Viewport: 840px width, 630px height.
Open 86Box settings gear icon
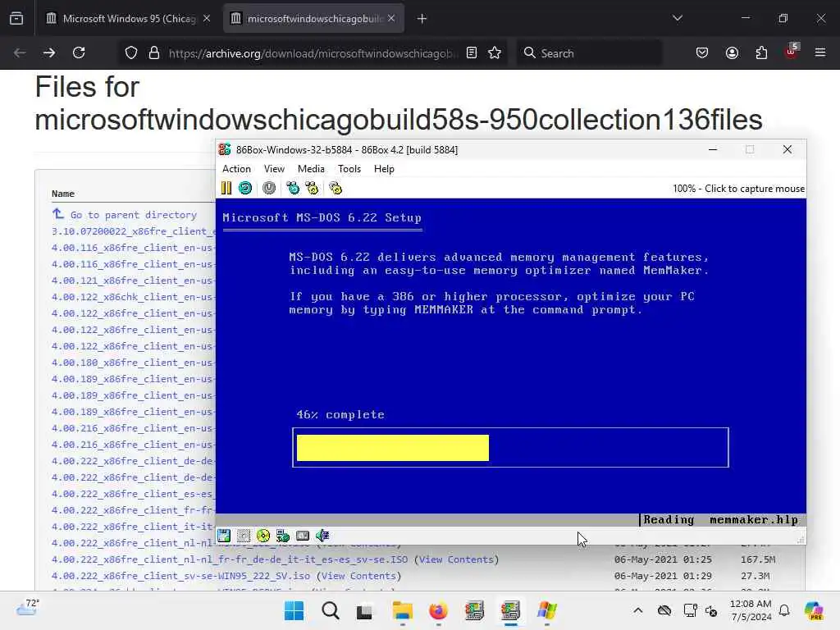336,188
